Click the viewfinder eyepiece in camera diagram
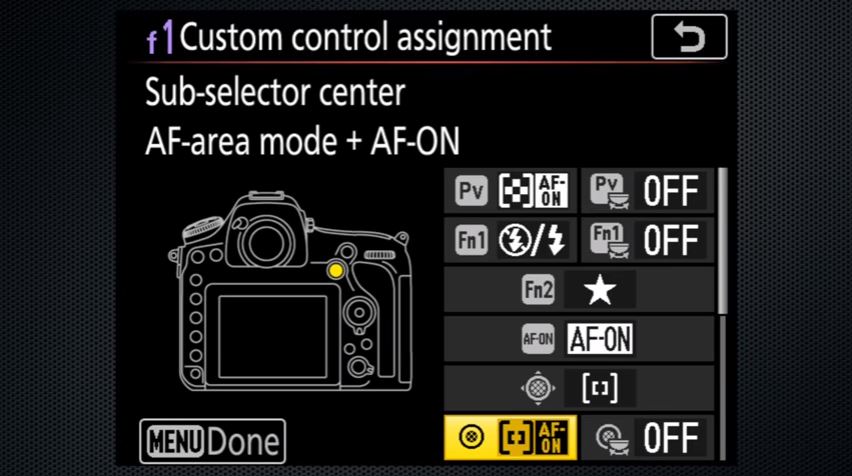The width and height of the screenshot is (852, 476). click(266, 243)
